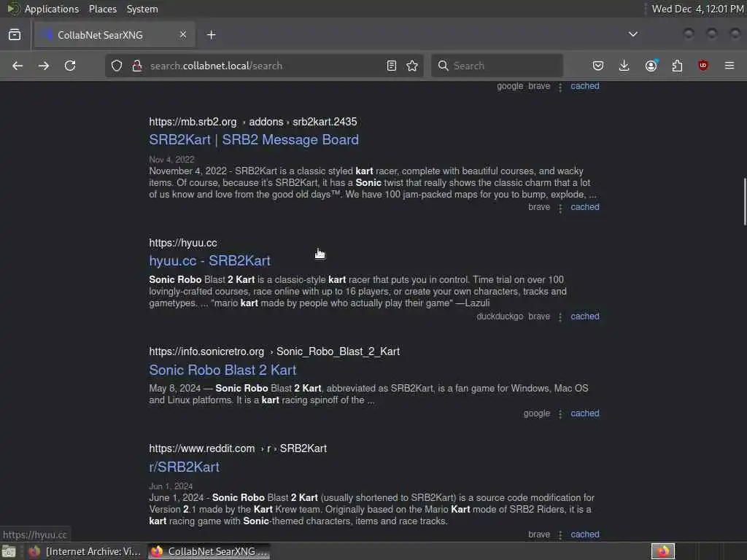This screenshot has height=560, width=747.
Task: Close the CollabNet SearXNG tab
Action: [x=183, y=35]
